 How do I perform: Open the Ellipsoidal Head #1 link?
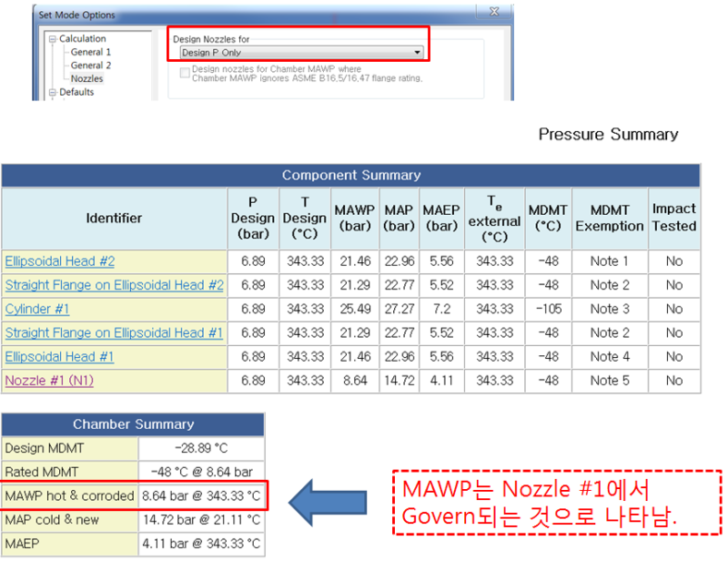[x=59, y=356]
